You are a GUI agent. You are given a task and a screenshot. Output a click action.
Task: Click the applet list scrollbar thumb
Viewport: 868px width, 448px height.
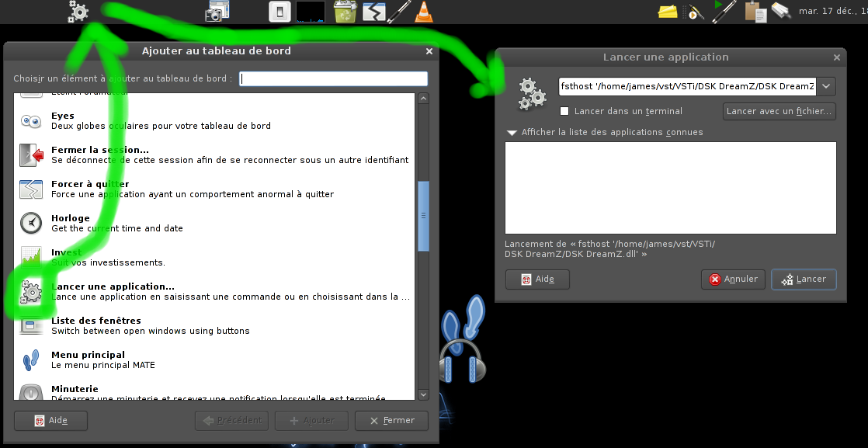(x=423, y=215)
